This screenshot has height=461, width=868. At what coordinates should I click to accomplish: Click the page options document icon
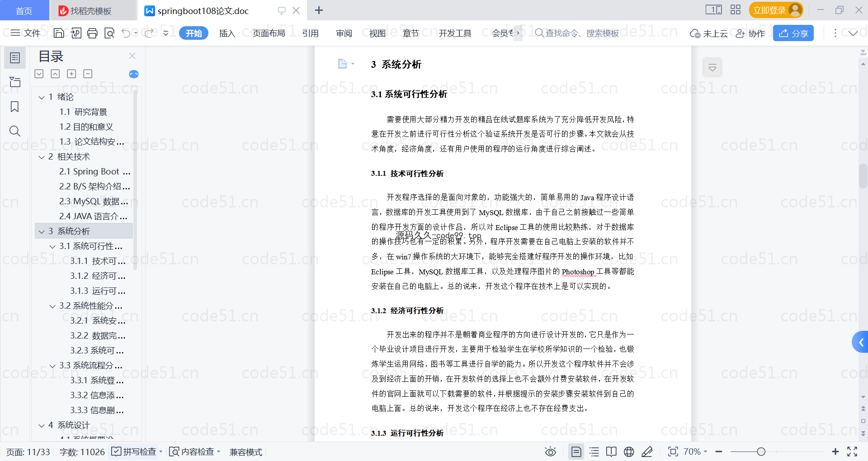pyautogui.click(x=343, y=64)
